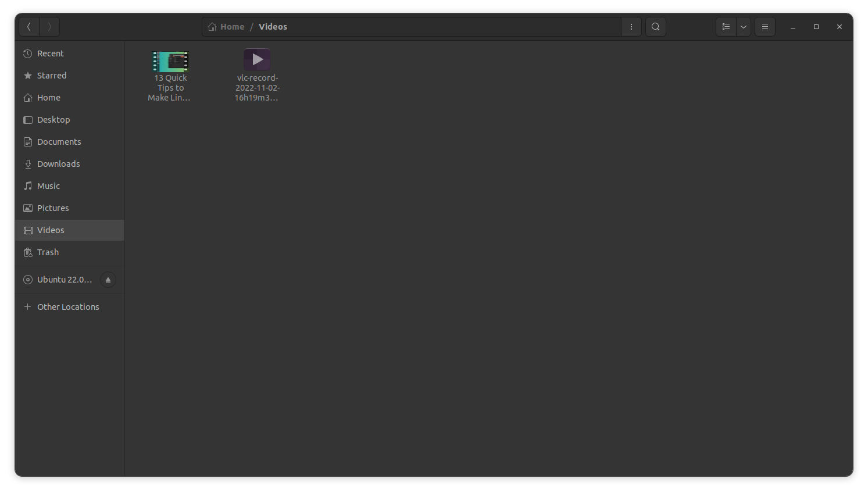
Task: Open the 13 Quick Tips video file
Action: pos(170,62)
